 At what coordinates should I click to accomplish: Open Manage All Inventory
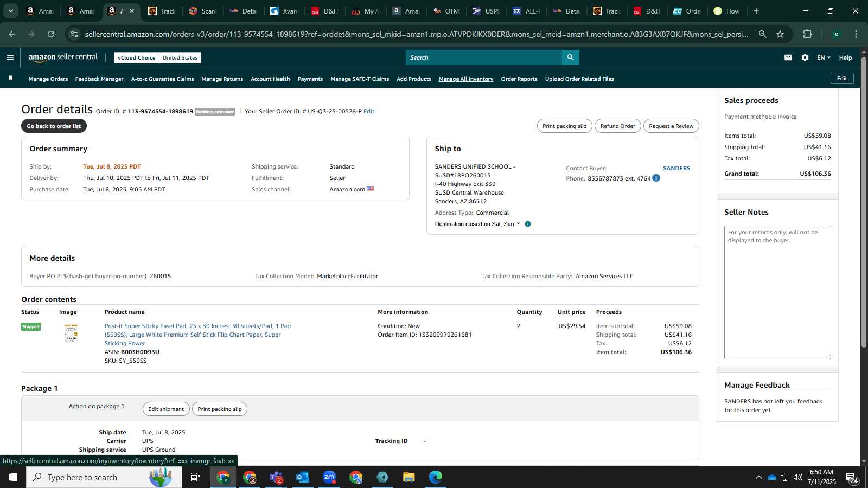click(x=466, y=79)
